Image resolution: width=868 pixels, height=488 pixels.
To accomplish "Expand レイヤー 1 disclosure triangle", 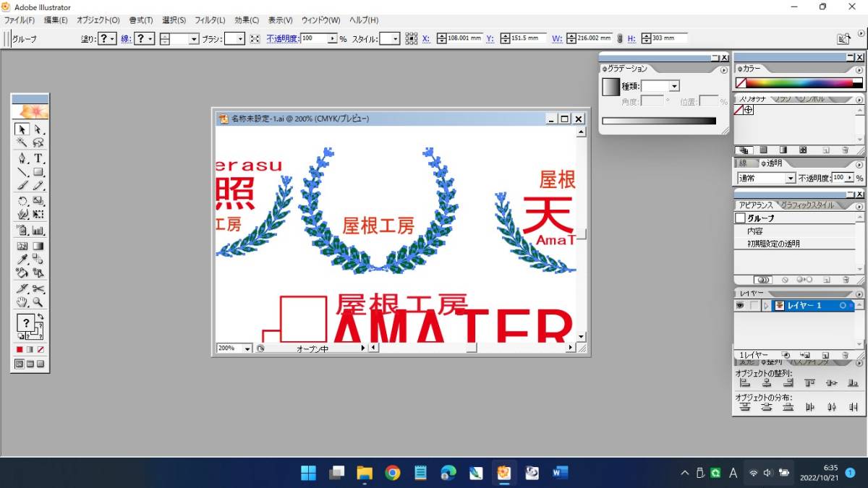I will click(766, 306).
